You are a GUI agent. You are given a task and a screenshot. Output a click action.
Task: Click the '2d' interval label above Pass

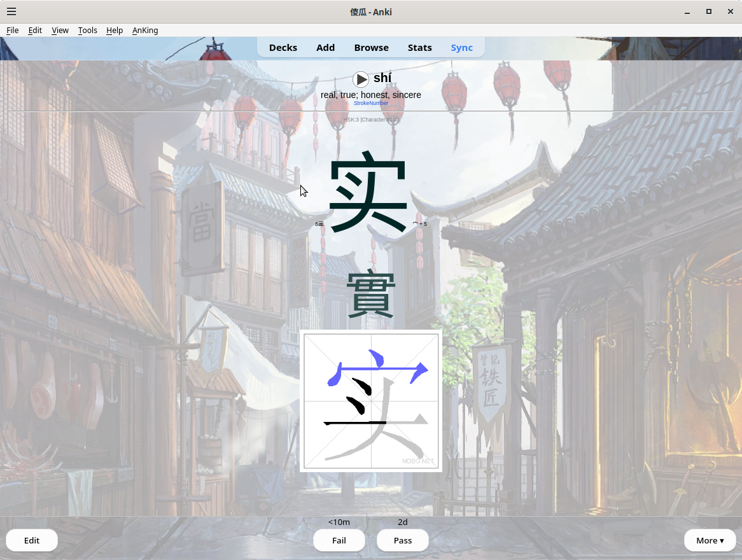403,522
